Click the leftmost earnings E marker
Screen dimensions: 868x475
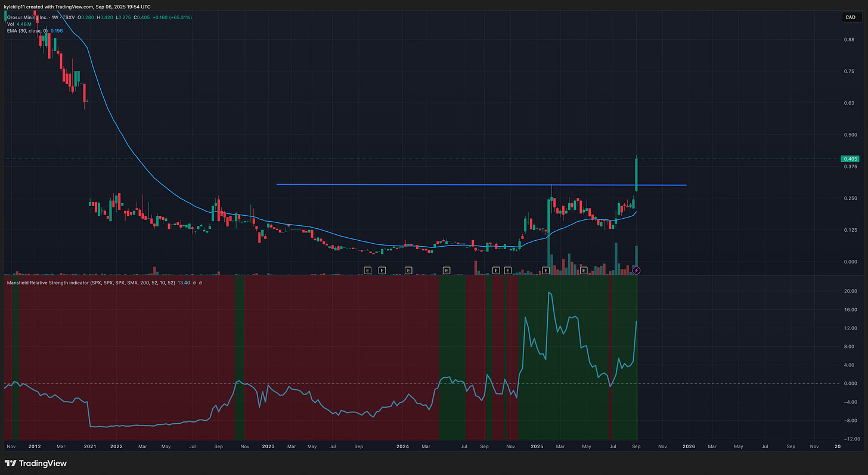[367, 271]
